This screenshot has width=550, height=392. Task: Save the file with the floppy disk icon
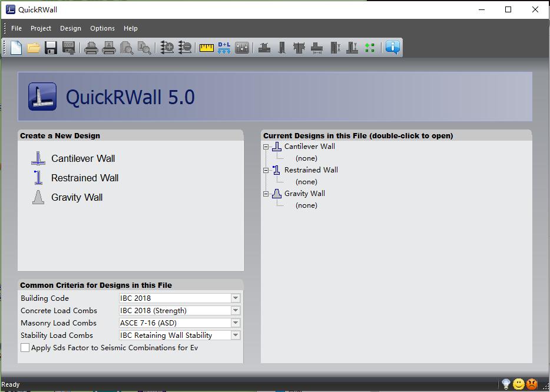click(x=51, y=47)
